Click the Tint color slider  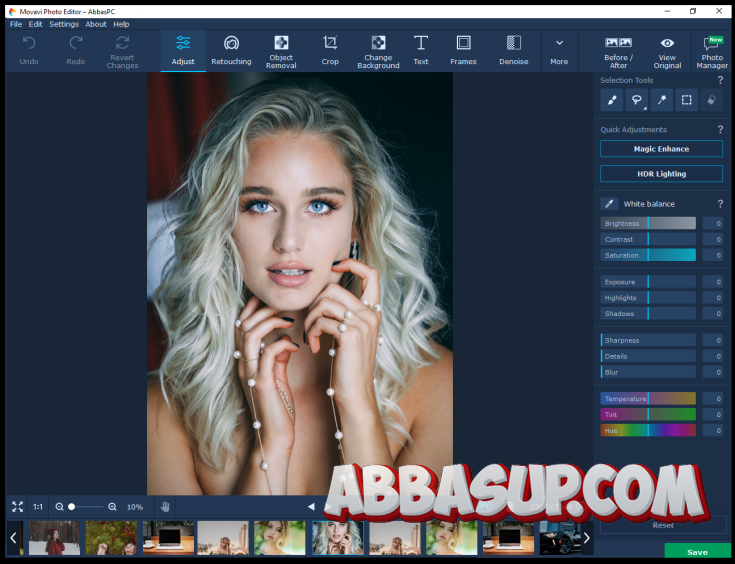(x=648, y=414)
